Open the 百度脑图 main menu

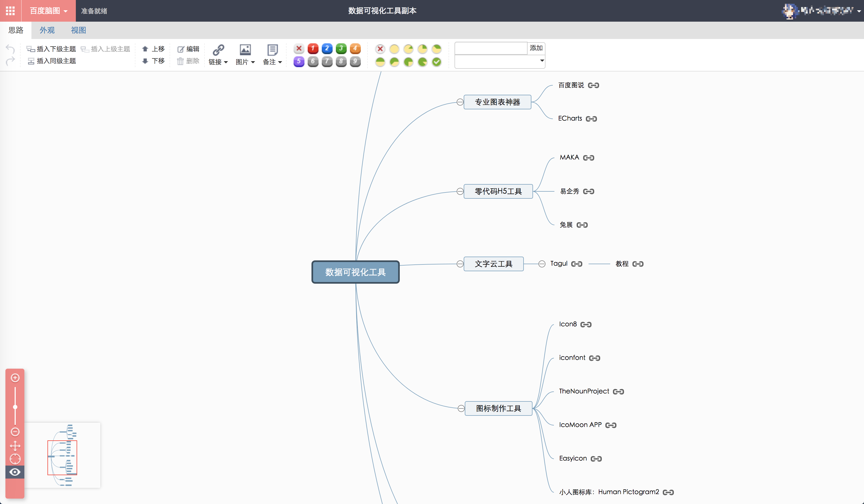click(49, 11)
